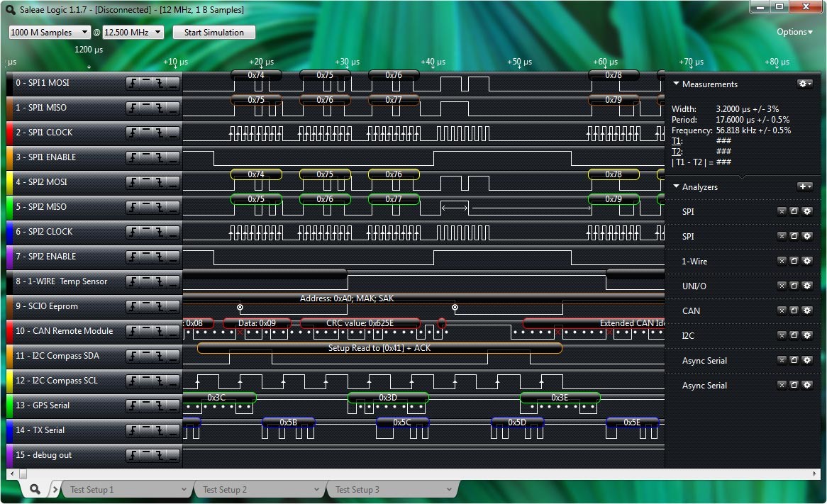This screenshot has width=827, height=504.
Task: Open the Measurements gear options
Action: pos(804,84)
